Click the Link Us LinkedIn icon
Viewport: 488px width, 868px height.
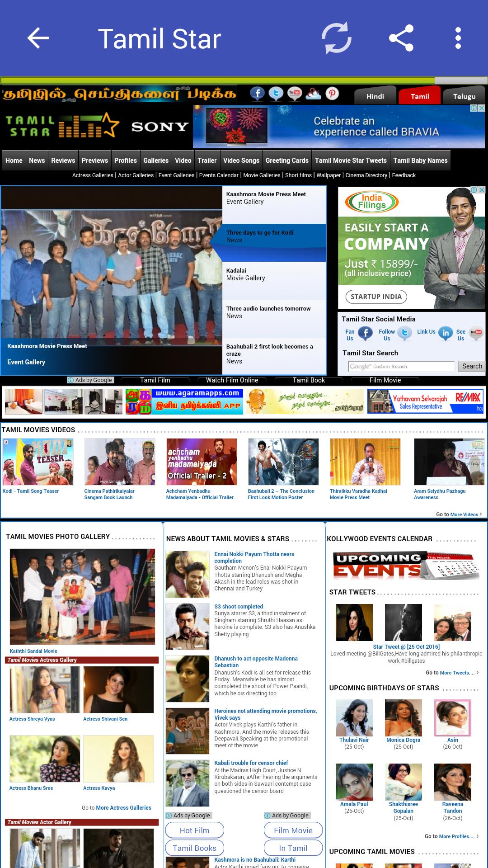(x=446, y=334)
